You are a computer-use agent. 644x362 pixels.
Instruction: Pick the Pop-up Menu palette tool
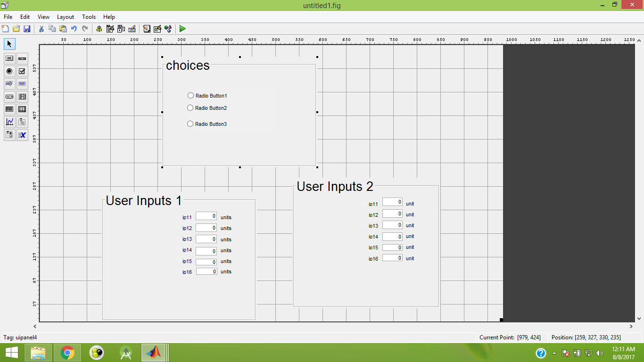pos(9,97)
